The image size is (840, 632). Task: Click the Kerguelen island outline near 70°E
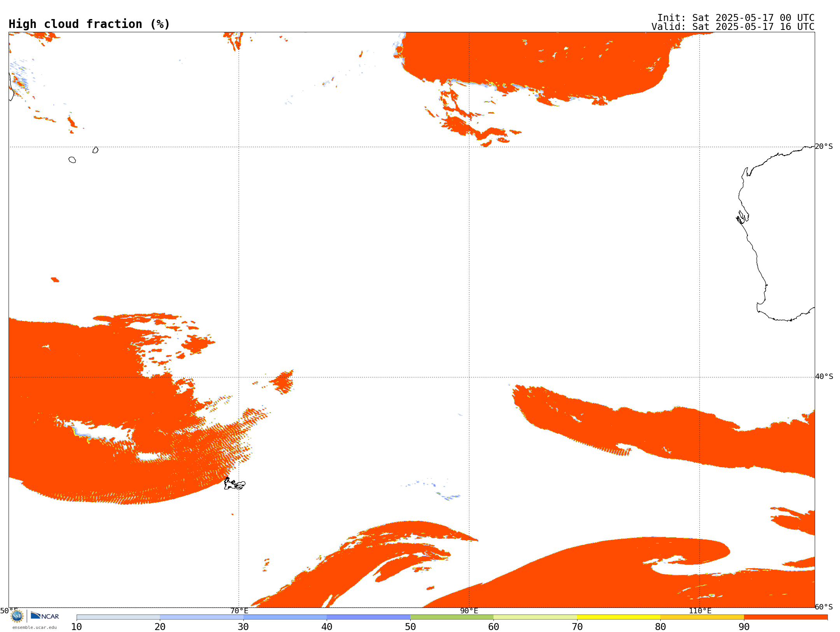pos(234,484)
